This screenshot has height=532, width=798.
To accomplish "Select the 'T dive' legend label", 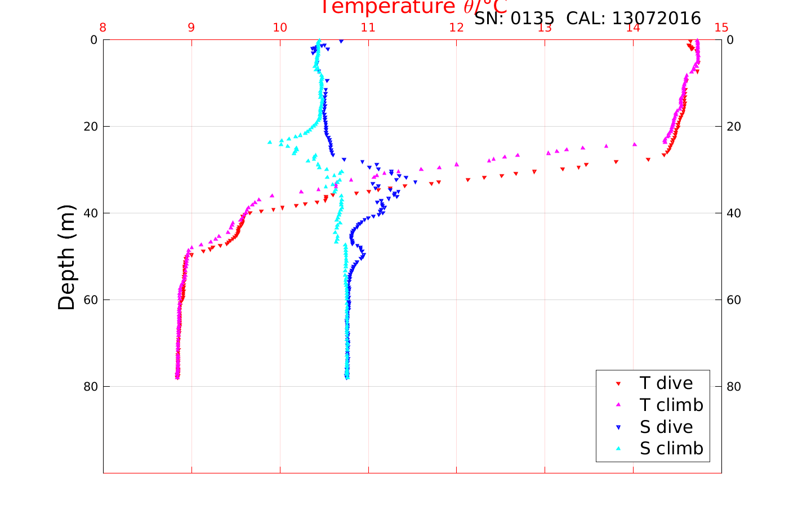I will [x=666, y=383].
